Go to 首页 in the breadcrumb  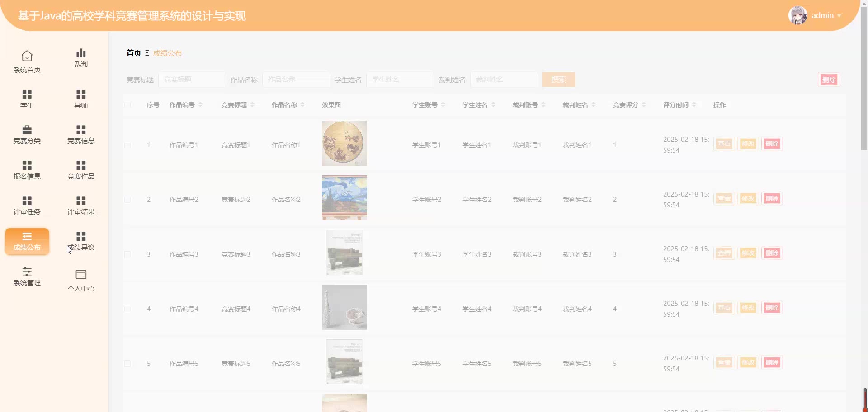point(134,53)
